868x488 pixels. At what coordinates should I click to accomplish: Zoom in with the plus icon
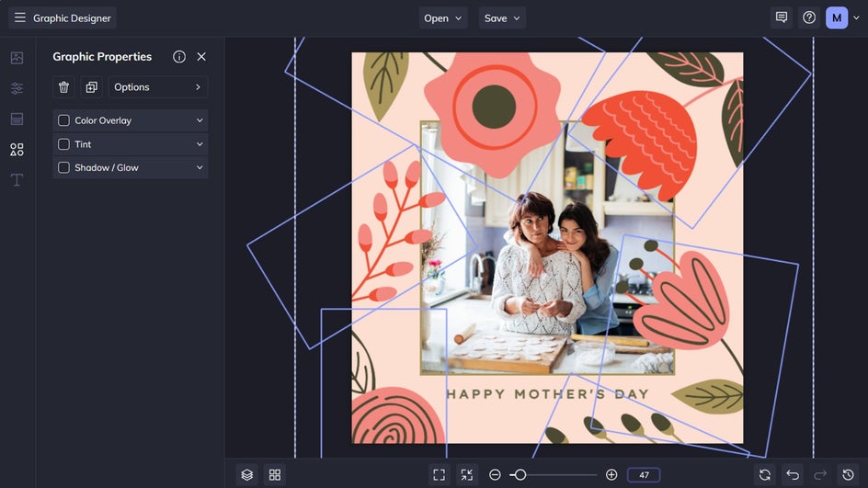click(611, 475)
